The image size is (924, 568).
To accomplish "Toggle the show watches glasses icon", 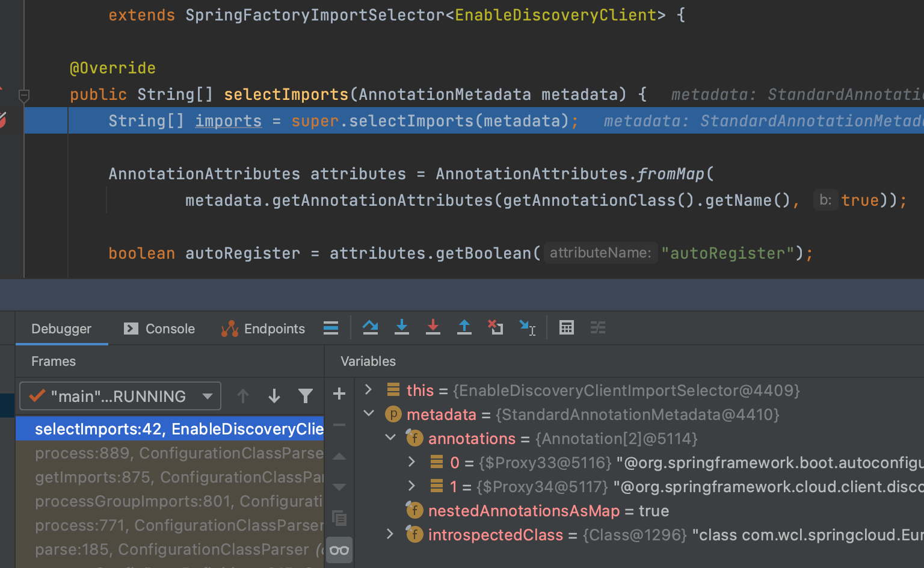I will click(x=339, y=550).
